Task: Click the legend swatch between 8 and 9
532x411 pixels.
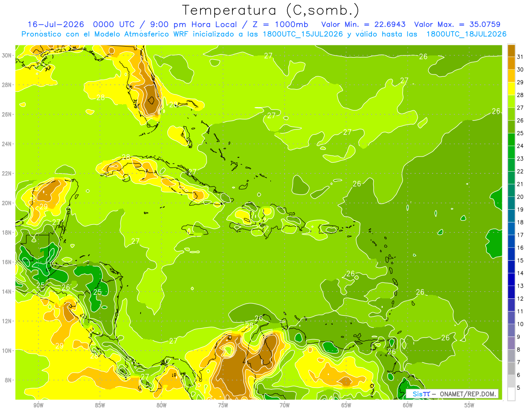Action: 511,343
